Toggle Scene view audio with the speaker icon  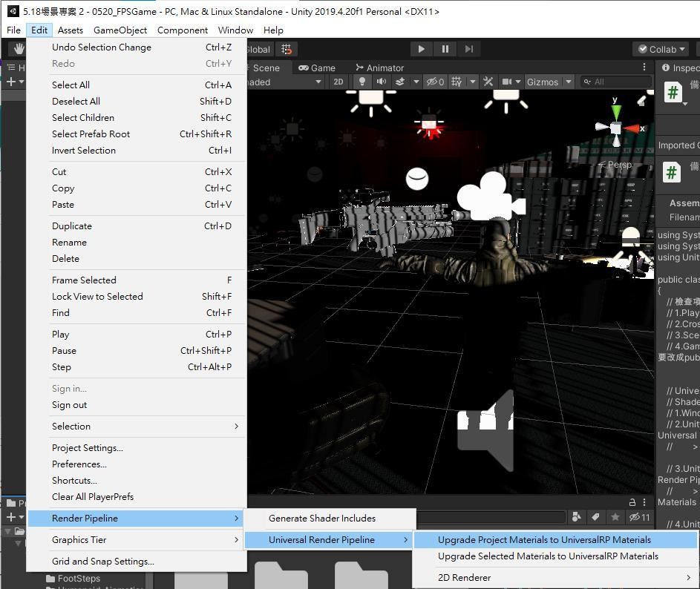(381, 82)
